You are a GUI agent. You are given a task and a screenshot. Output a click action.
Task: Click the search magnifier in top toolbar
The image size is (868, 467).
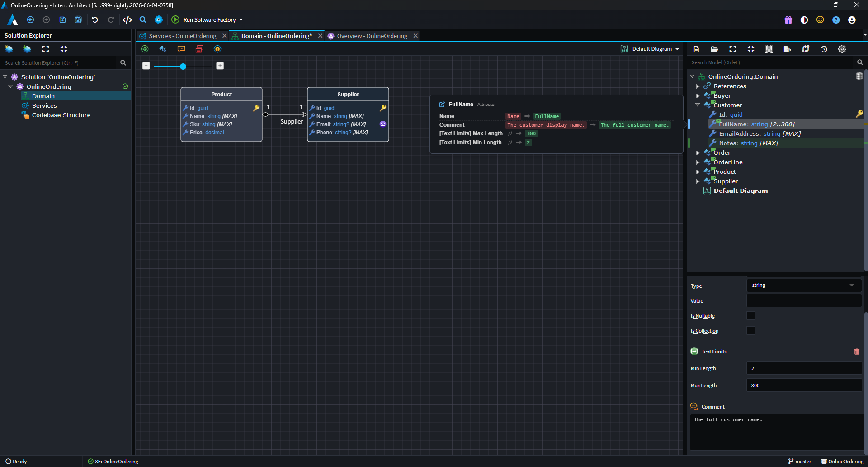pyautogui.click(x=143, y=20)
